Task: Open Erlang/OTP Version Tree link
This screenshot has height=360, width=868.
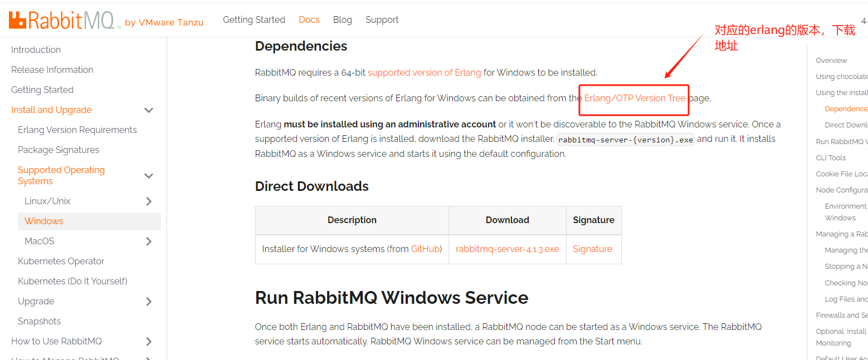Action: point(635,98)
